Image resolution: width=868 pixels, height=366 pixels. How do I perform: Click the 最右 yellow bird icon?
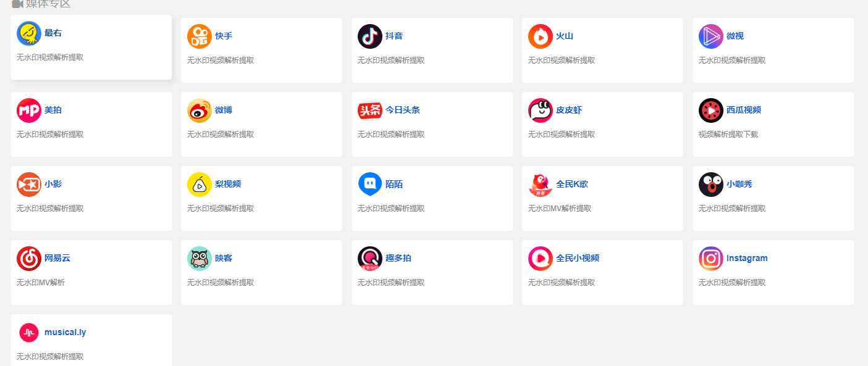point(29,33)
